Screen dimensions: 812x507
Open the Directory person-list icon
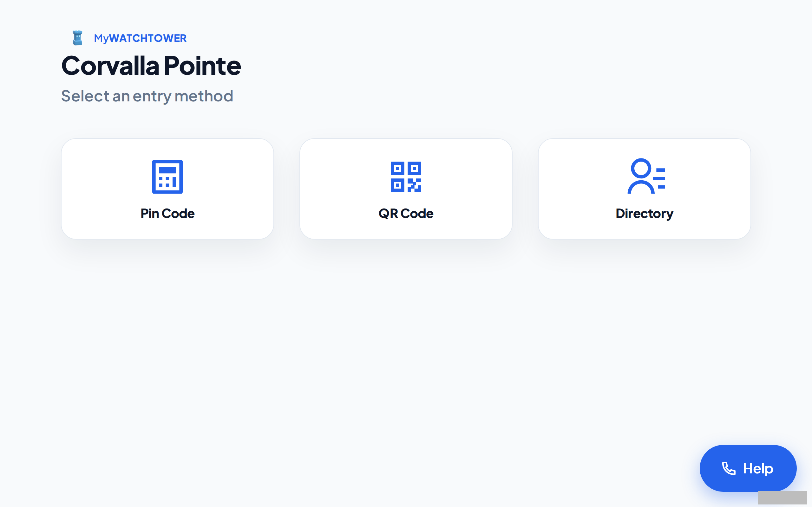tap(646, 176)
